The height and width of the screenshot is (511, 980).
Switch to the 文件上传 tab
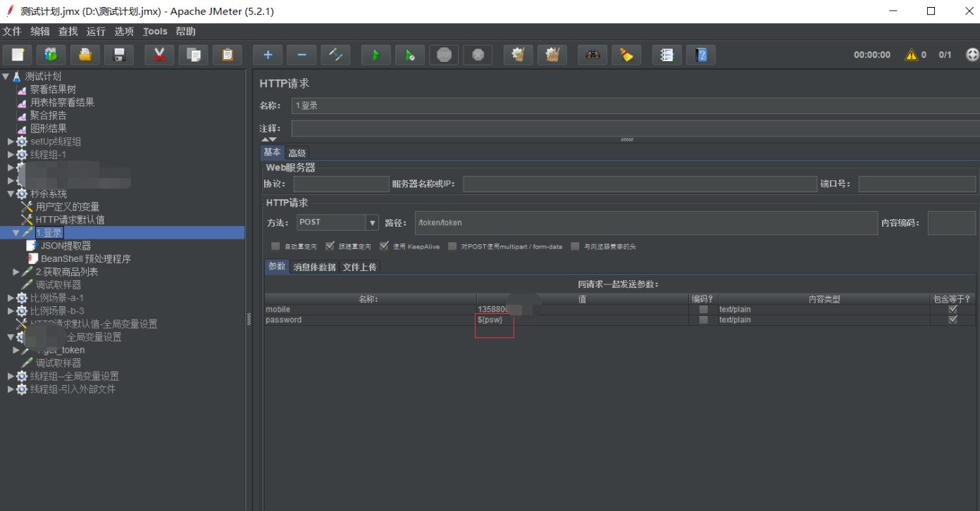click(x=359, y=267)
